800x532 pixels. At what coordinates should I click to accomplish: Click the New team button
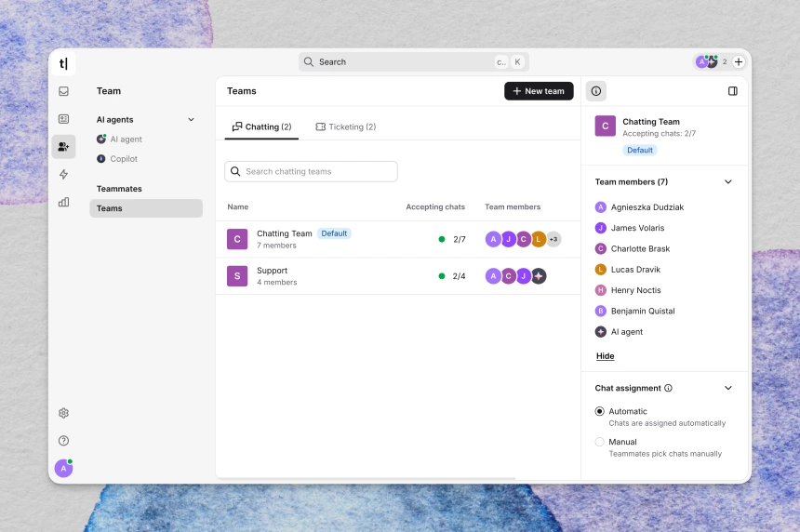539,91
